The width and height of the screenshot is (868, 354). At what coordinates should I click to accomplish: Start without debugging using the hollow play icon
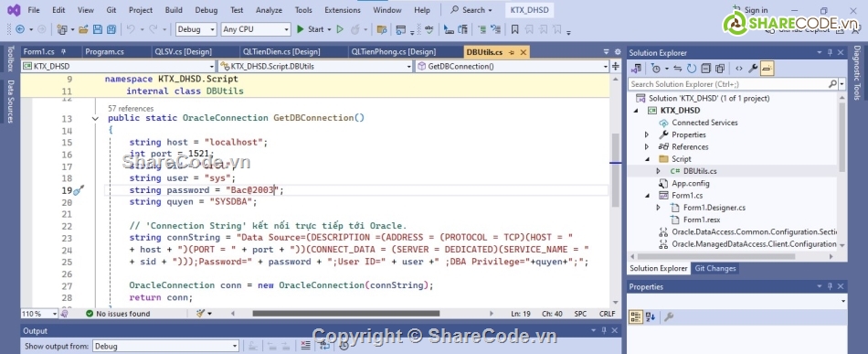pos(340,29)
